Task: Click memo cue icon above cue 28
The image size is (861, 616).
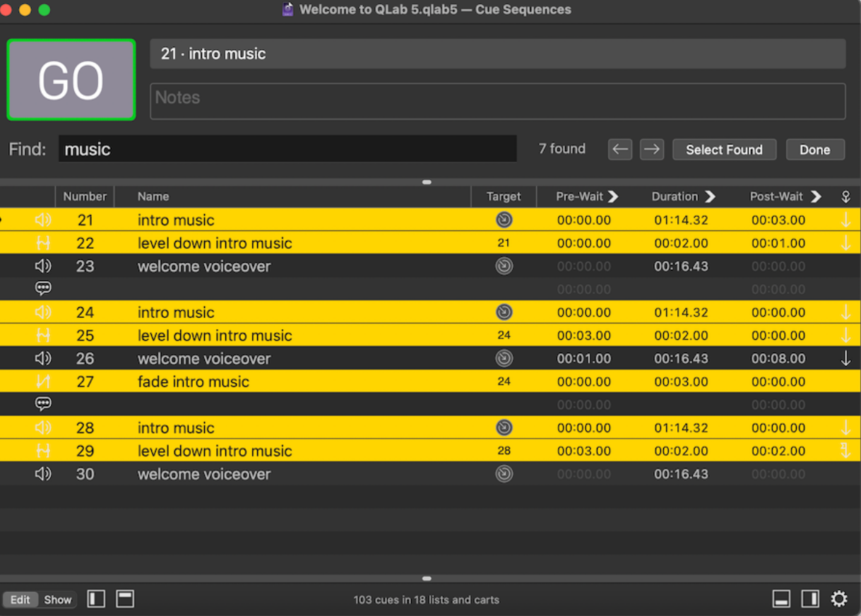Action: click(43, 404)
